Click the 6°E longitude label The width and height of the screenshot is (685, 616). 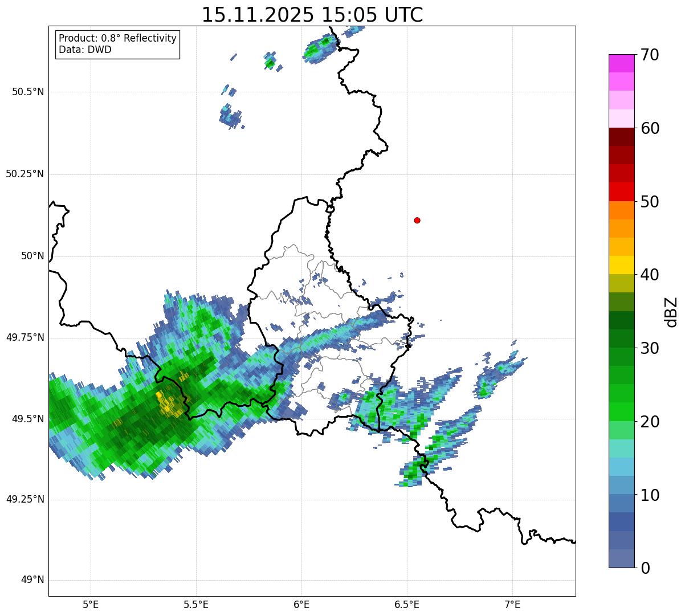point(302,604)
